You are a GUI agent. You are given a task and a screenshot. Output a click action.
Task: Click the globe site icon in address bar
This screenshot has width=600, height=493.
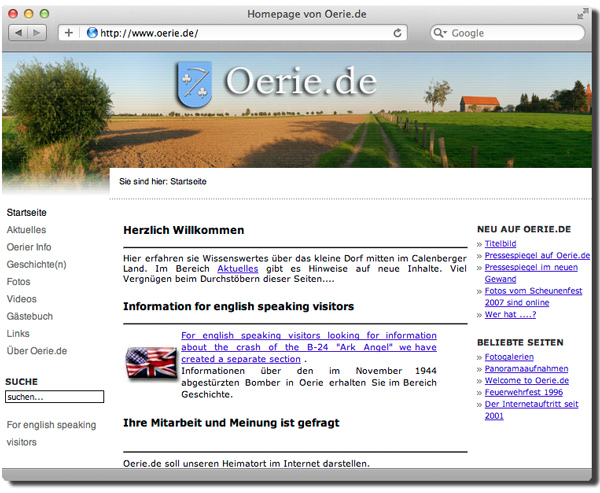[x=92, y=33]
